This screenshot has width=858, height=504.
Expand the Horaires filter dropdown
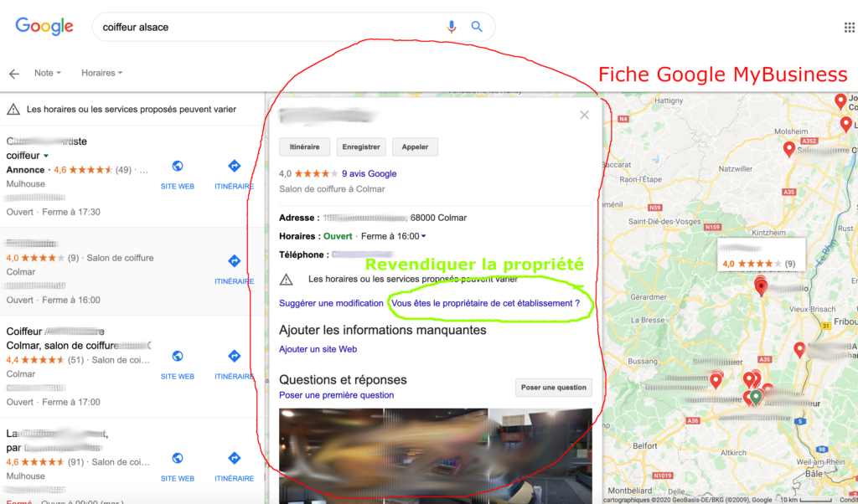coord(101,73)
